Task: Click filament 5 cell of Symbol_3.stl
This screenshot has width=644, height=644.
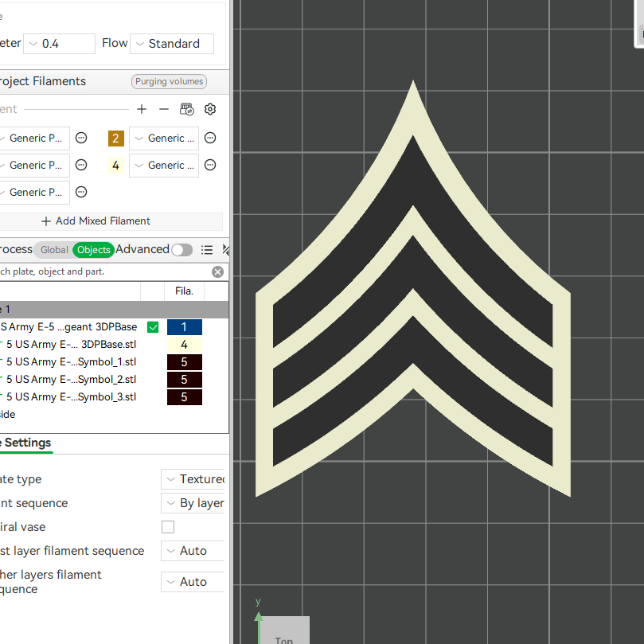Action: tap(185, 397)
